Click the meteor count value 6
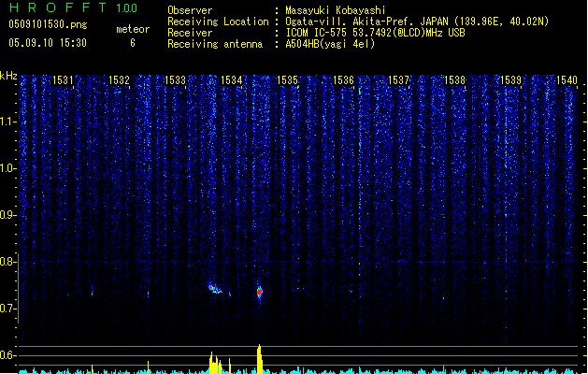588x374 pixels. pos(133,43)
